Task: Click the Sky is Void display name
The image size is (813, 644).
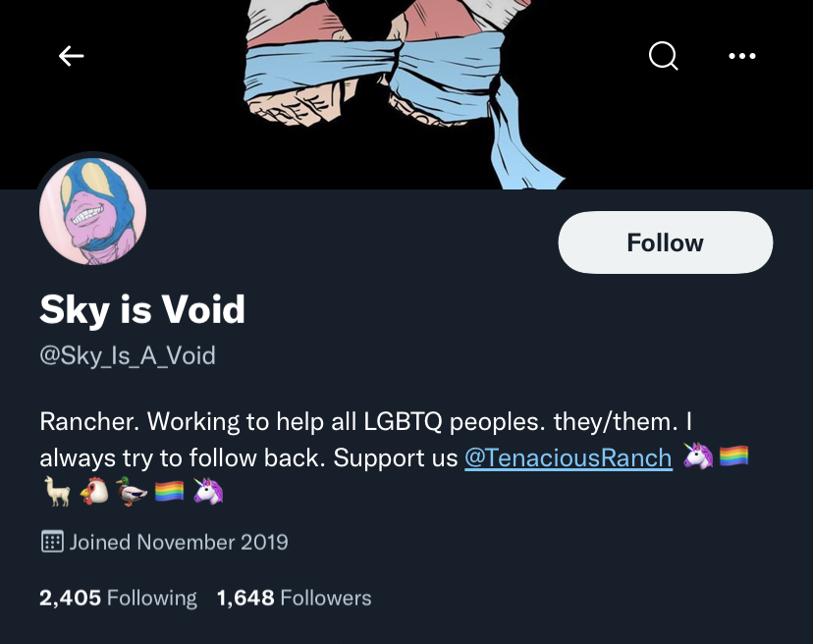Action: coord(142,309)
